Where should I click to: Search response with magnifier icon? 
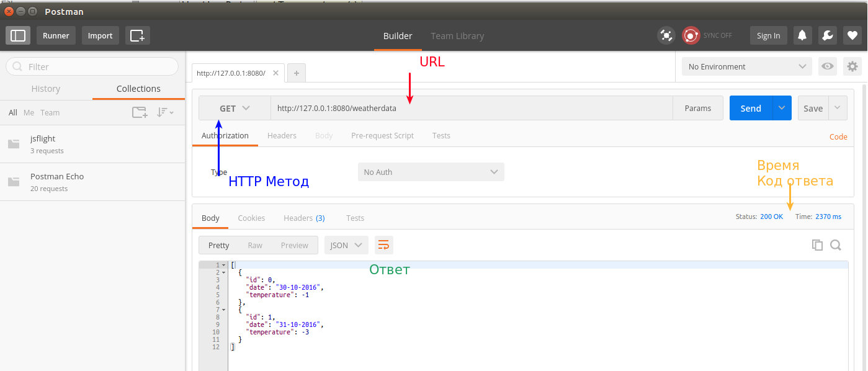(836, 245)
